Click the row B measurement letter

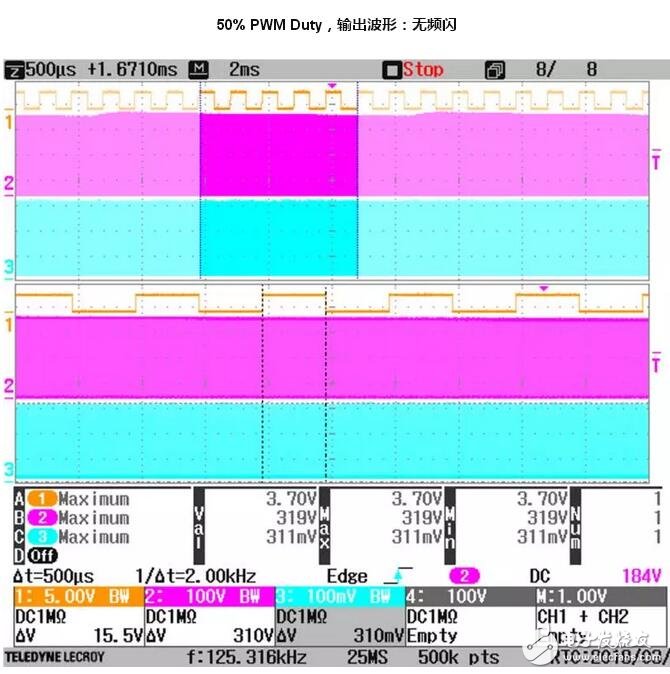(x=19, y=518)
